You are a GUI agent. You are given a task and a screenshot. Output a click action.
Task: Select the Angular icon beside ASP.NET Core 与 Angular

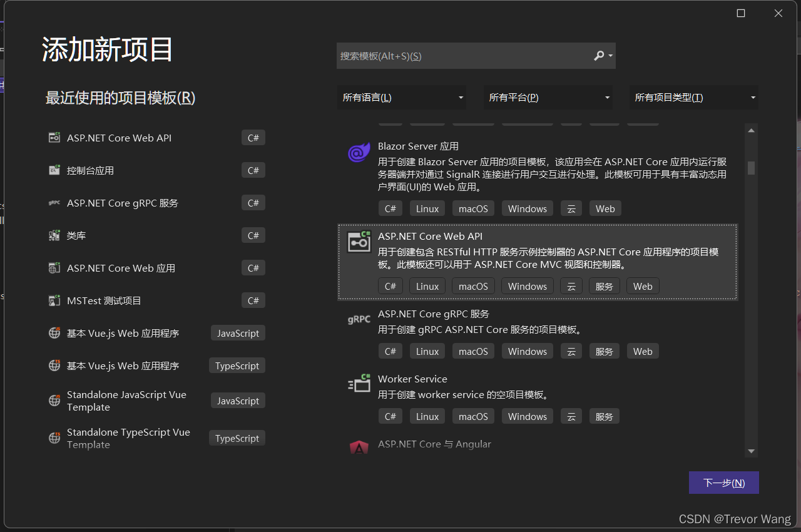pyautogui.click(x=359, y=448)
